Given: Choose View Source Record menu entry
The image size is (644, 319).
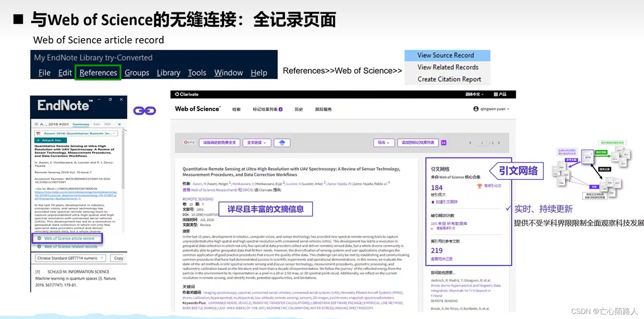Looking at the screenshot, I should pyautogui.click(x=447, y=55).
